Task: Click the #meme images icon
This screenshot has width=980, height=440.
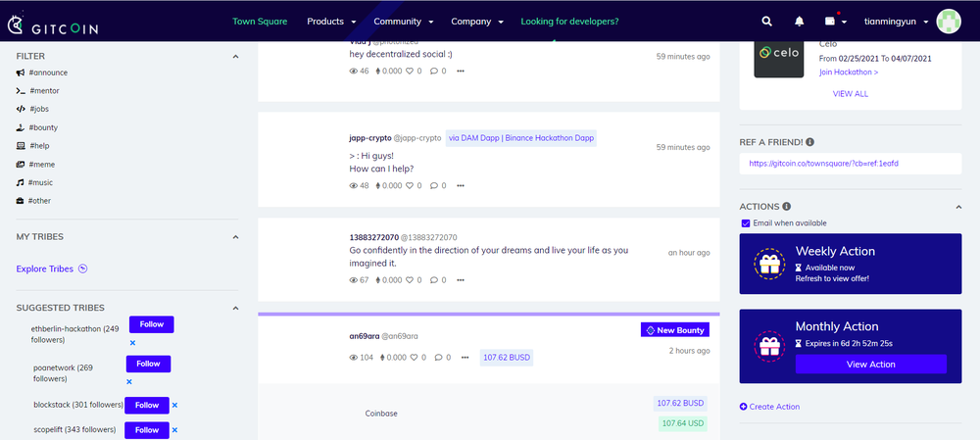Action: point(21,165)
